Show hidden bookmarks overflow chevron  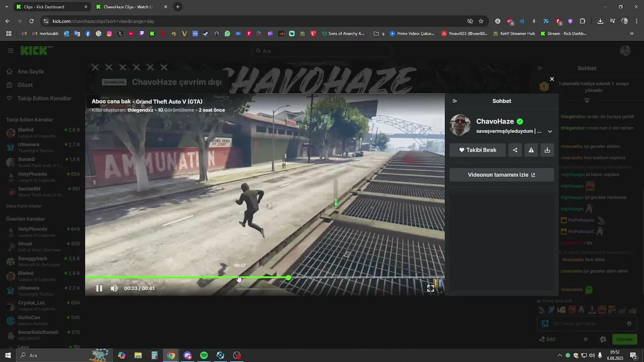pyautogui.click(x=632, y=34)
